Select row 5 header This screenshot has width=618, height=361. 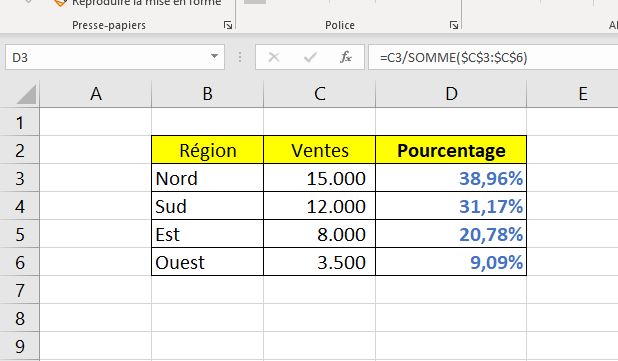[20, 234]
